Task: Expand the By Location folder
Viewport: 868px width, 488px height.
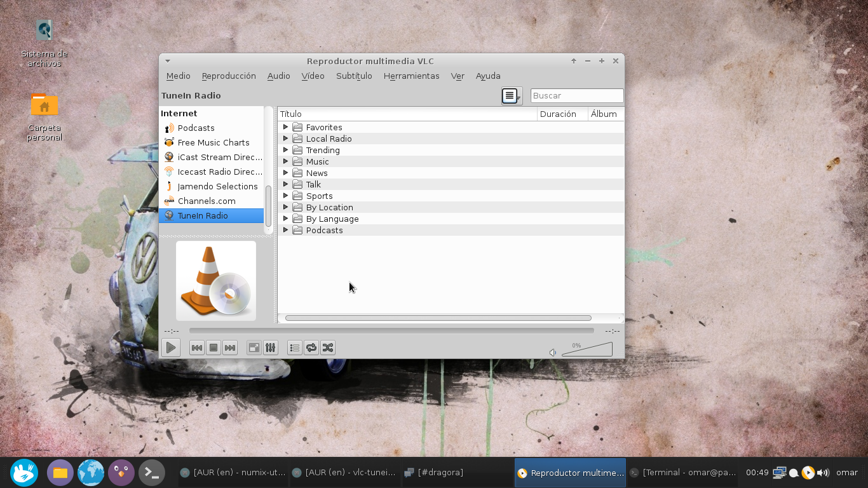Action: (286, 207)
